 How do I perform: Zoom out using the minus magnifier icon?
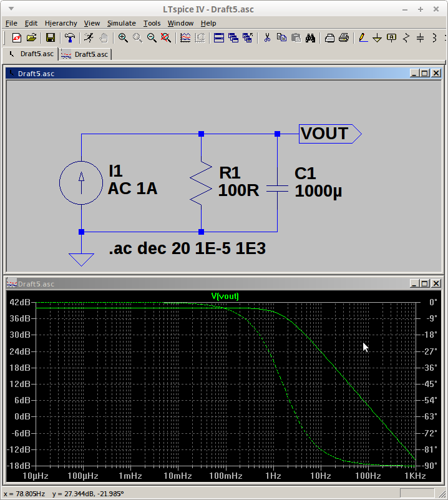click(152, 38)
